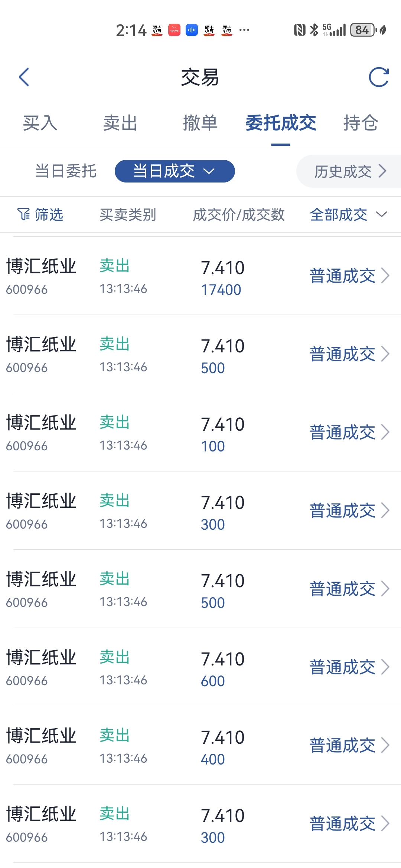Tap the red Huawei notification icon
The image size is (401, 868).
[x=174, y=30]
